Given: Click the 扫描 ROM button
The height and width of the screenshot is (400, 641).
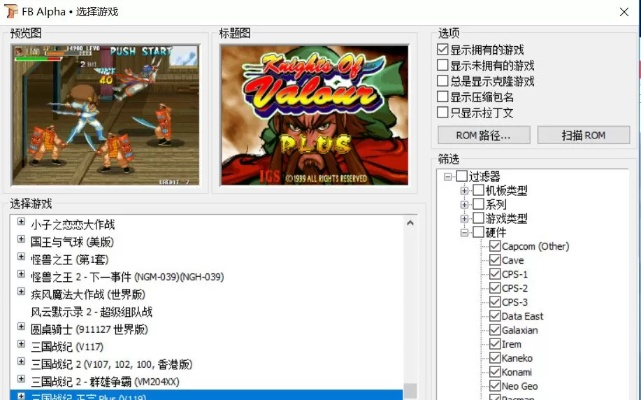Looking at the screenshot, I should (583, 135).
